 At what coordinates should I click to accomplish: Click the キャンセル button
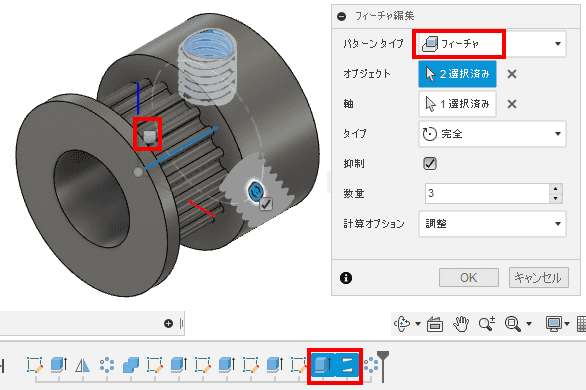pos(539,278)
